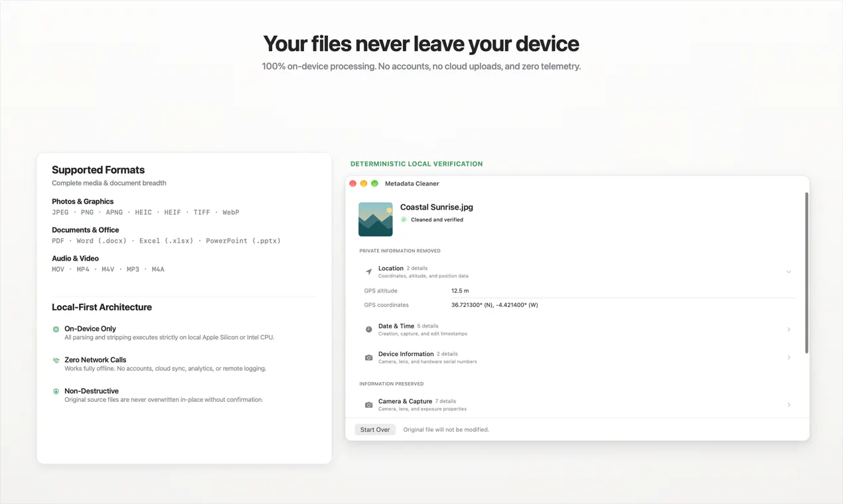Click the Non-Destructive title
Screen dimensions: 843x504
(x=92, y=391)
